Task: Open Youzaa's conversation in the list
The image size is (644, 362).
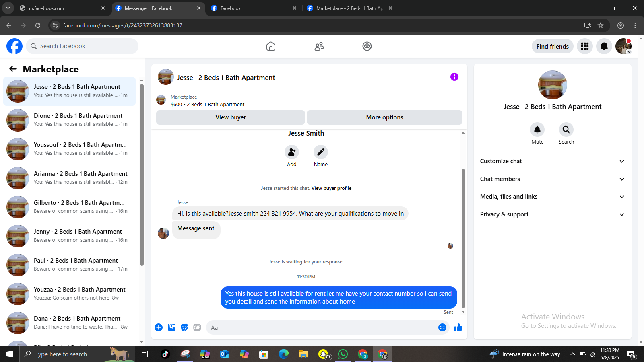Action: click(x=70, y=294)
